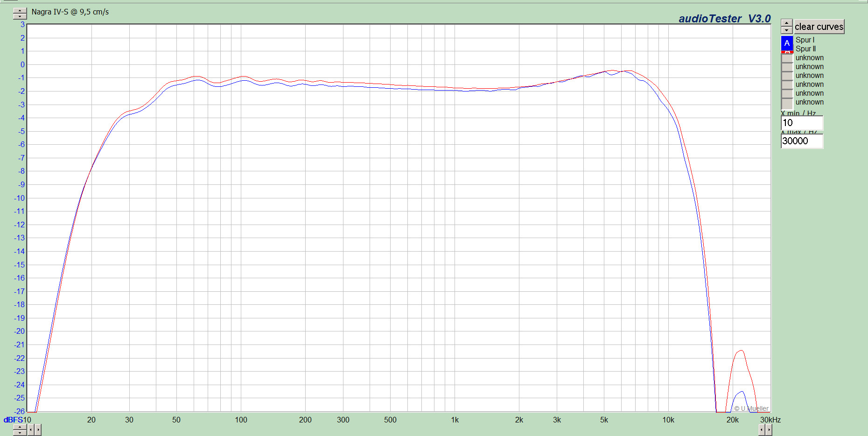Clear all curves from the graph

pyautogui.click(x=819, y=27)
